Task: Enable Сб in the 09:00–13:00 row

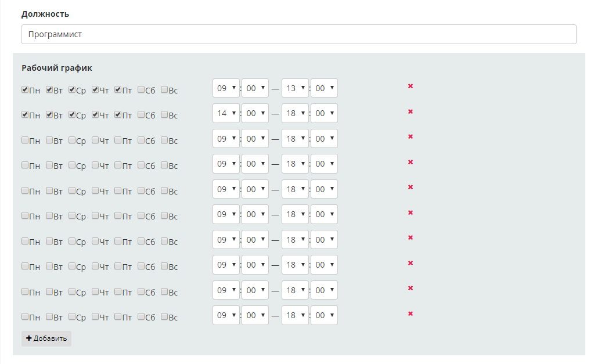Action: point(141,90)
